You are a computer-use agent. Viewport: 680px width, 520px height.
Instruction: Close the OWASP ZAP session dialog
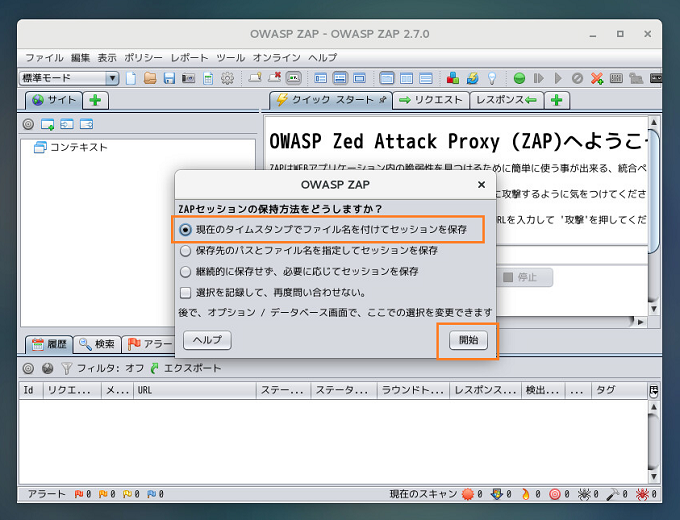481,185
